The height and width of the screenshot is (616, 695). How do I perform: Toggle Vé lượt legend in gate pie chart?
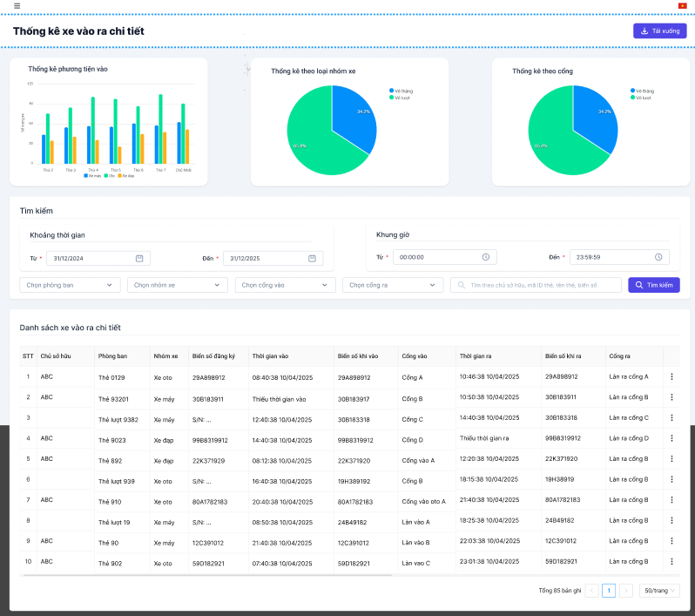point(641,98)
